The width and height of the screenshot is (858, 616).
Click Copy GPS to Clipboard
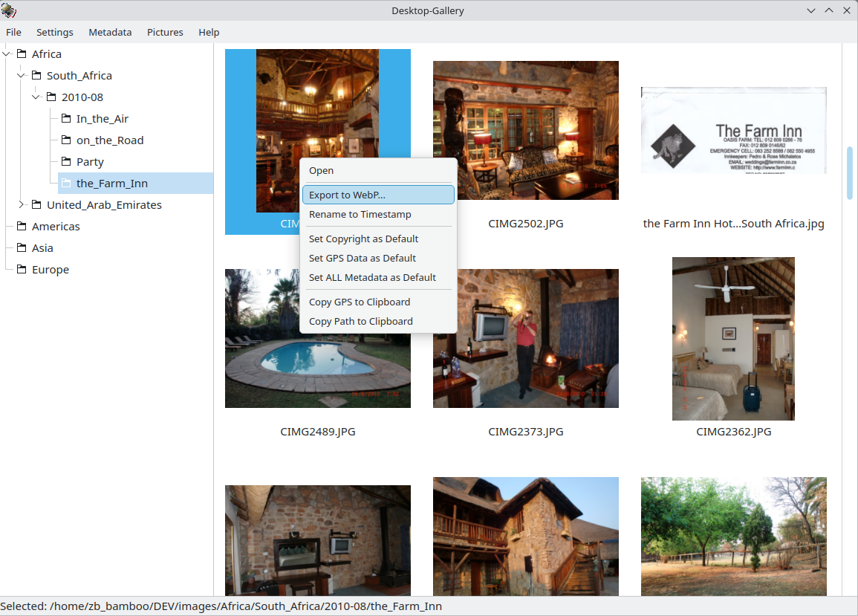click(x=360, y=302)
